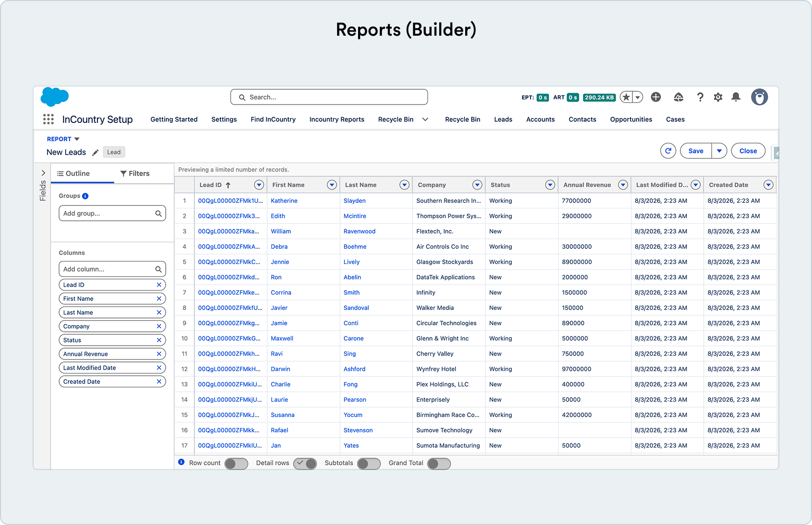Image resolution: width=812 pixels, height=525 pixels.
Task: Click the Cases nav tab
Action: pyautogui.click(x=675, y=119)
